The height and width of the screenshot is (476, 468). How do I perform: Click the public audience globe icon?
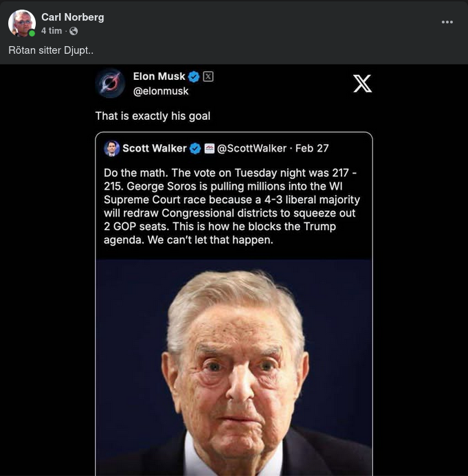(74, 31)
